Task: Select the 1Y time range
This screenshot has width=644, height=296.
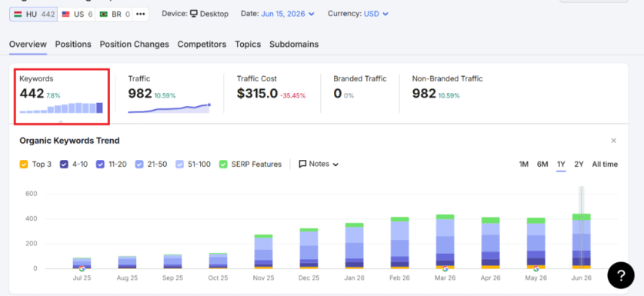Action: [561, 165]
